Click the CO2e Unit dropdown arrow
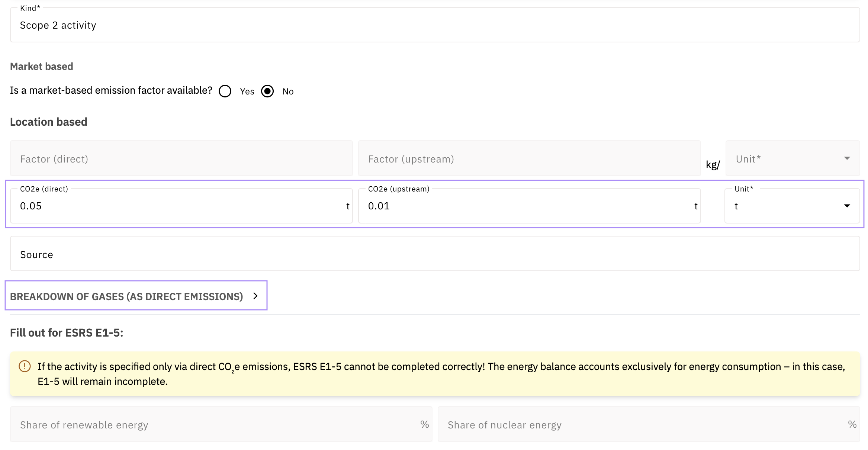Image resolution: width=868 pixels, height=450 pixels. click(x=847, y=206)
